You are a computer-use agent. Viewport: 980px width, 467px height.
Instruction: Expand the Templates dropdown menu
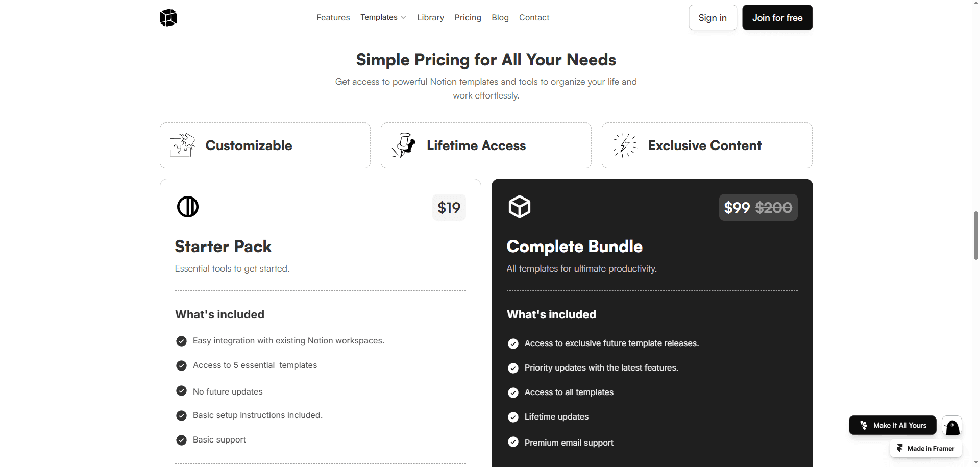(x=383, y=17)
